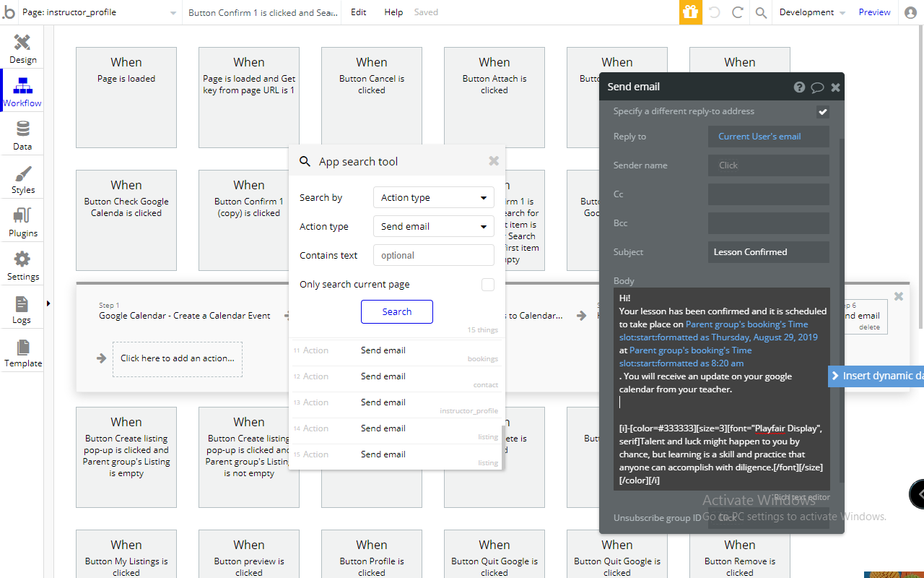Select 'Button Cancel is clicked' event

coord(372,98)
